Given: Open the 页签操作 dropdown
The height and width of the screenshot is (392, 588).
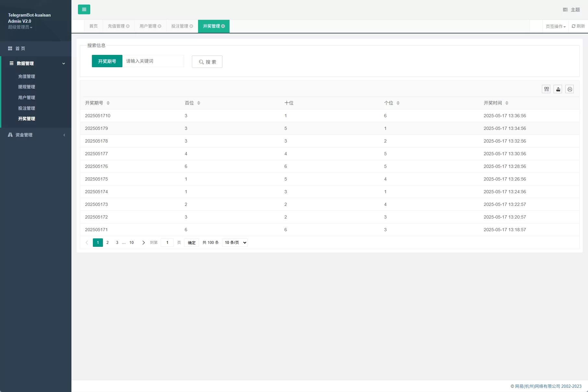Looking at the screenshot, I should (x=556, y=26).
